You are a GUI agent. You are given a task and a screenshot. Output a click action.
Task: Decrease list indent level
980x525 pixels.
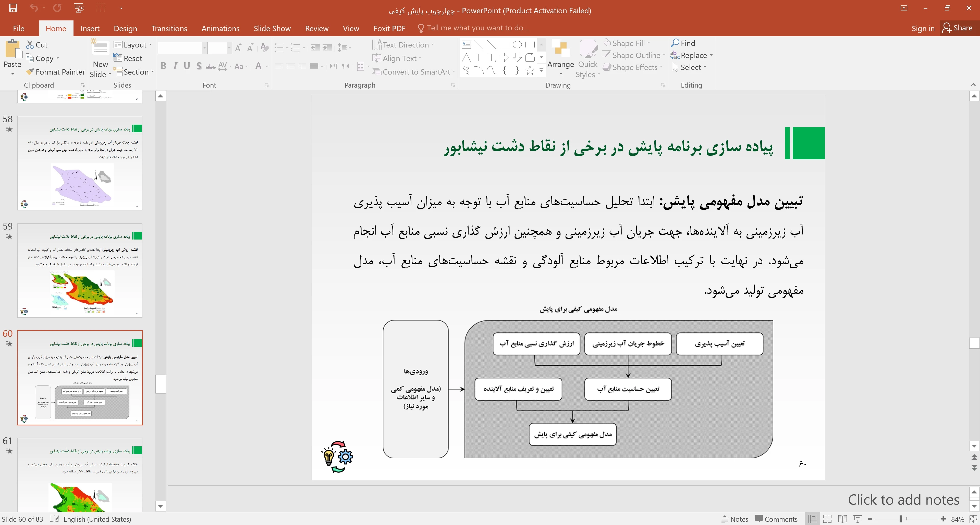point(315,47)
